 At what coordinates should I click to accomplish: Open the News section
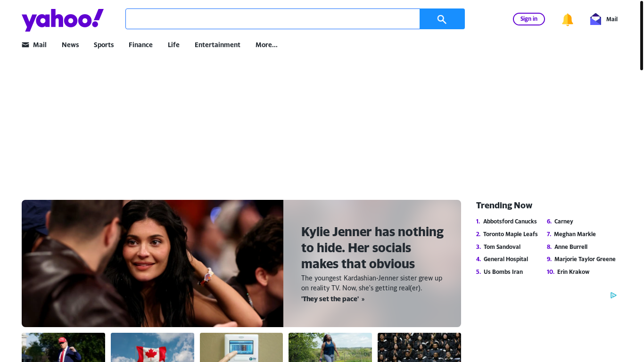coord(70,45)
